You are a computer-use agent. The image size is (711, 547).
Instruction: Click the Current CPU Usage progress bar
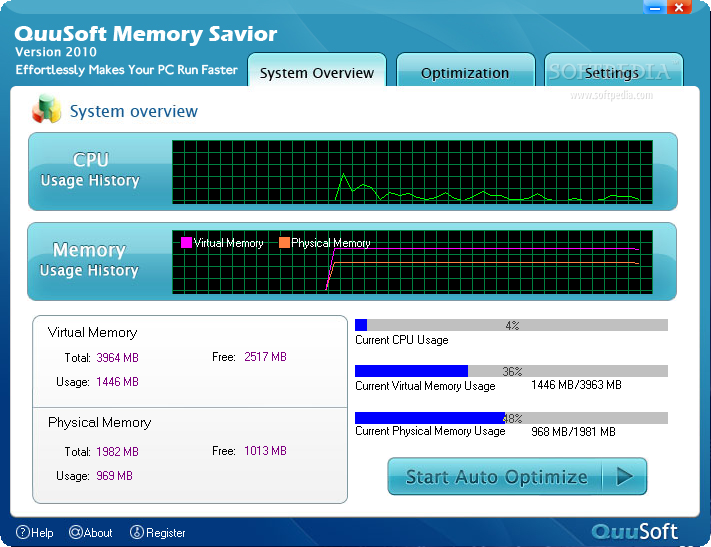click(x=511, y=325)
